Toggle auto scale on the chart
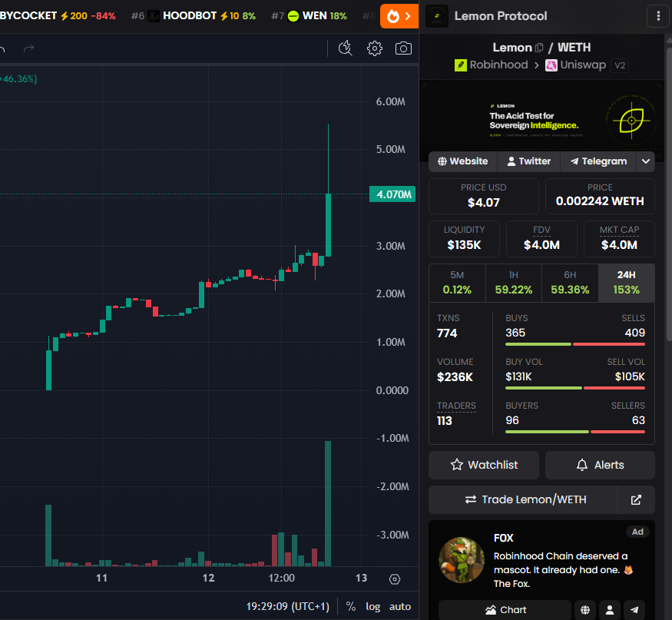Viewport: 672px width, 620px height. [x=400, y=606]
